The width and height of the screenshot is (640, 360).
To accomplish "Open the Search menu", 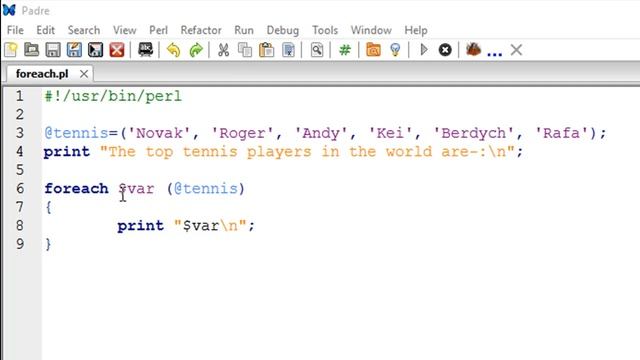I will pyautogui.click(x=84, y=30).
